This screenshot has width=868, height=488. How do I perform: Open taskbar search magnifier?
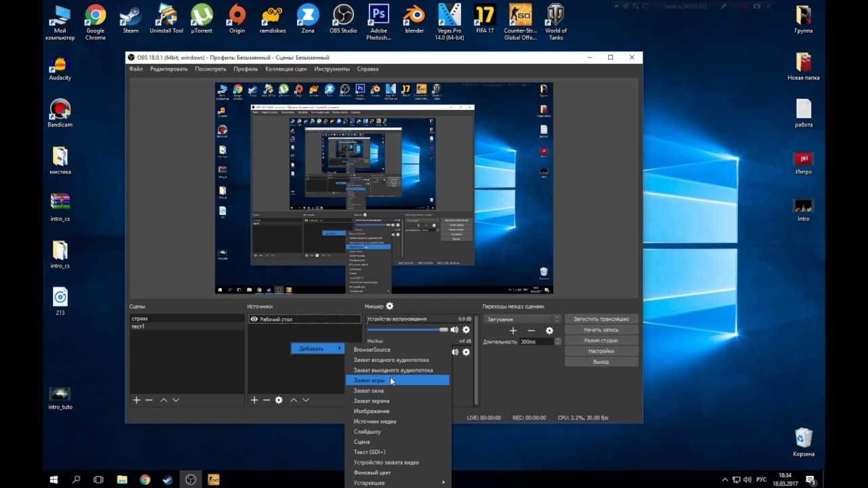coord(76,479)
